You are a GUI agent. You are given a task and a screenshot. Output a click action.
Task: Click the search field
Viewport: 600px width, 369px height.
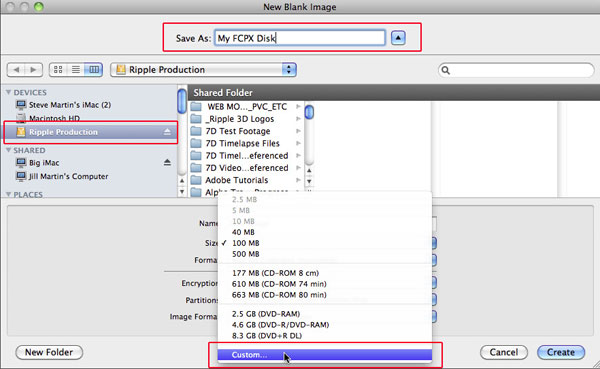(516, 70)
